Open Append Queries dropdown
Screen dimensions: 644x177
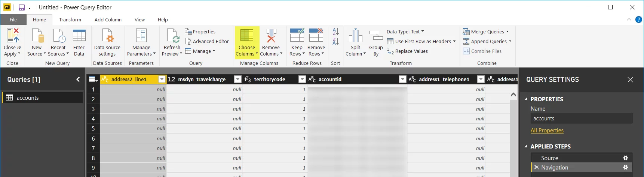pyautogui.click(x=510, y=41)
